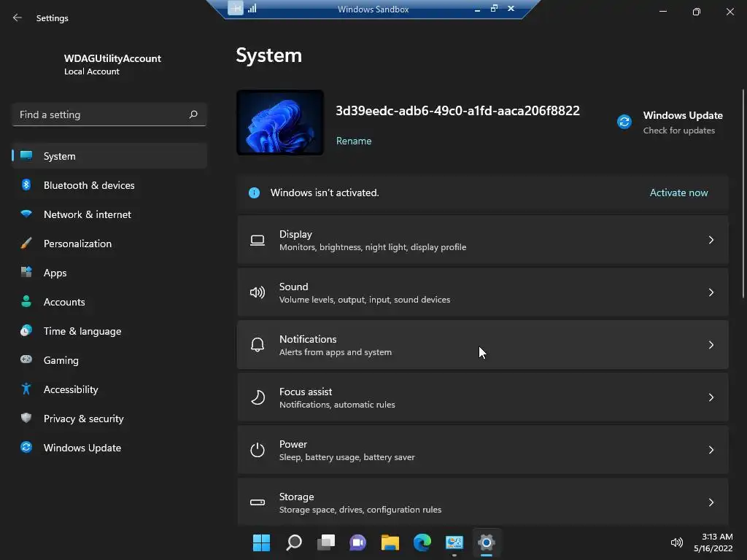Click Activate now link
Viewport: 747px width, 560px height.
[x=678, y=192]
